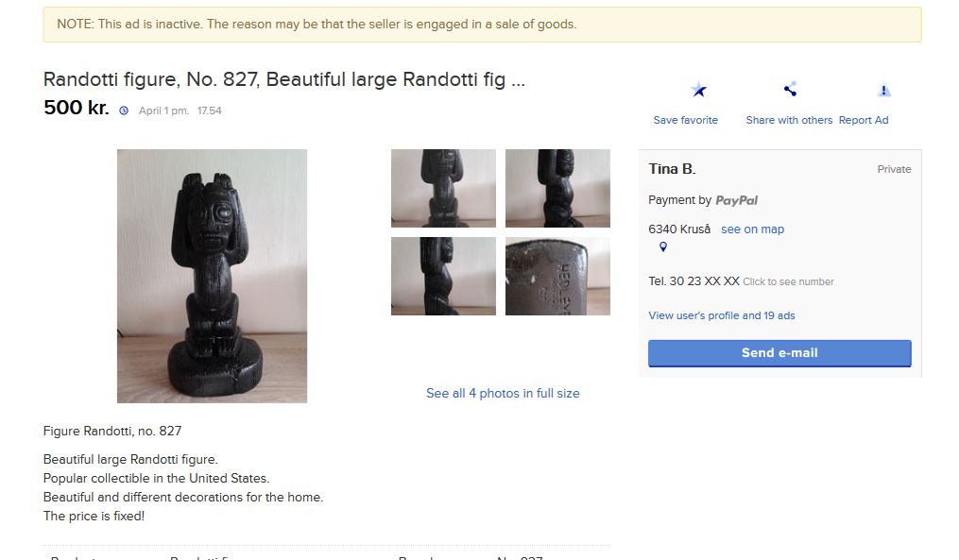This screenshot has width=959, height=560.
Task: Open the bottom-left thumbnail photo
Action: 443,276
